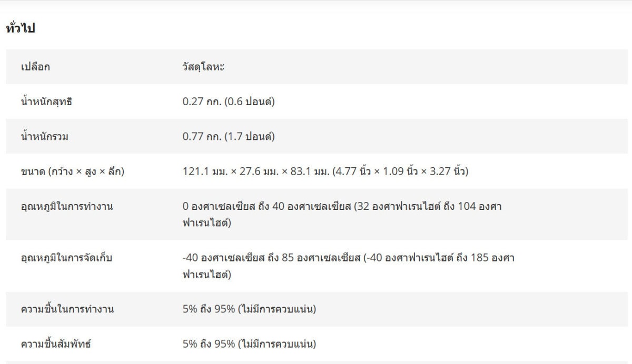Select the "0 องศาเซลเซียส ถึง 40 องศาเซลเซียส" value
This screenshot has width=632, height=364.
(x=266, y=206)
